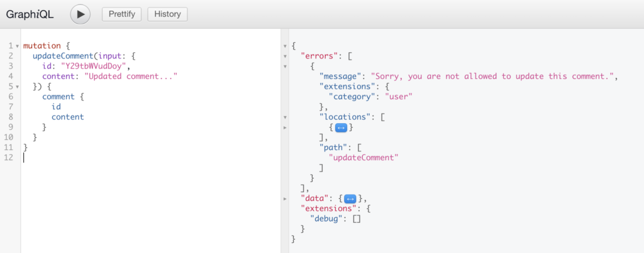Click the Prettify button
The height and width of the screenshot is (253, 644).
pos(121,14)
